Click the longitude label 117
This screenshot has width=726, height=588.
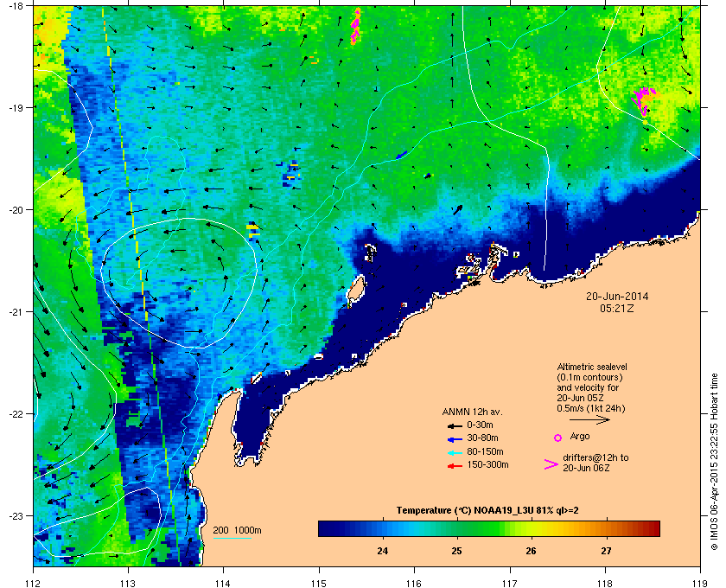coord(510,584)
